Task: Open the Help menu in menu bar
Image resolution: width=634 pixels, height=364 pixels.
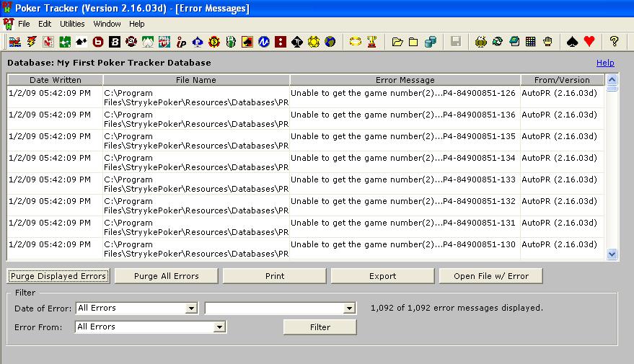Action: pyautogui.click(x=136, y=24)
